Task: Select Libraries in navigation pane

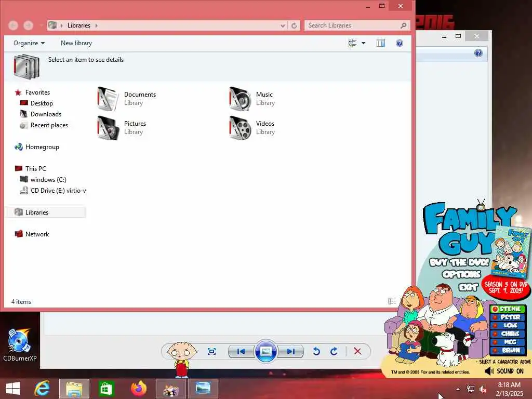Action: coord(45,212)
